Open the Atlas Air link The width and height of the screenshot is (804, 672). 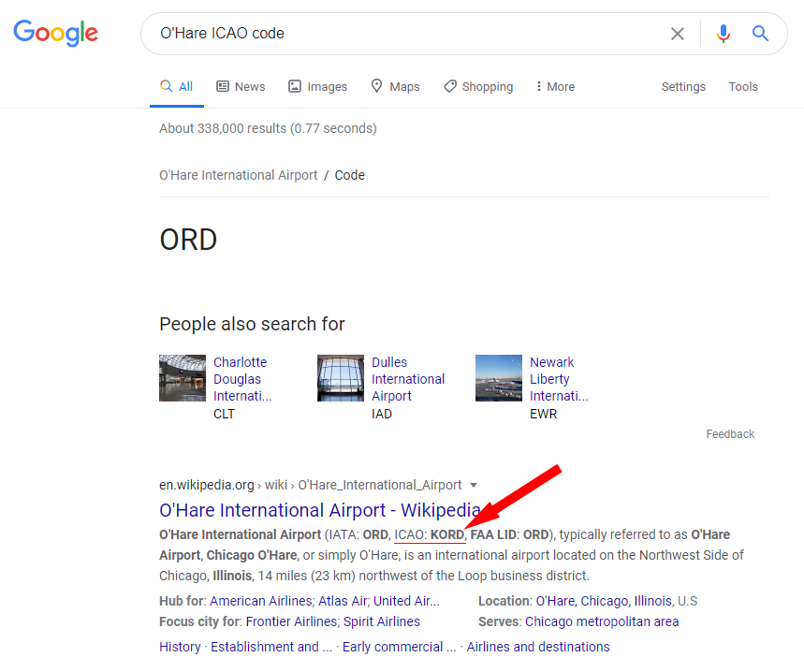(344, 601)
